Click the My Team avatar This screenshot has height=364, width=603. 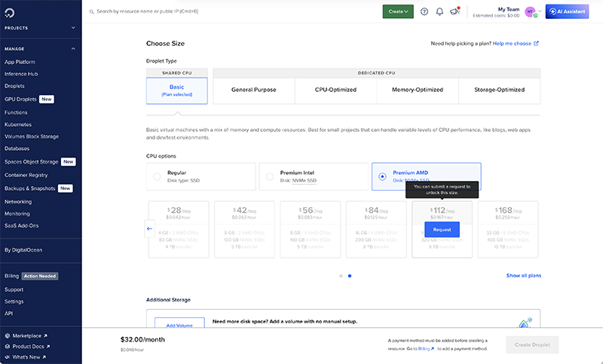(531, 11)
